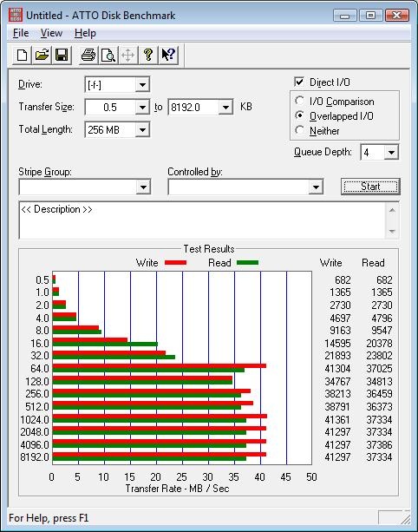Click into the Description text box
The width and height of the screenshot is (418, 532).
[202, 220]
